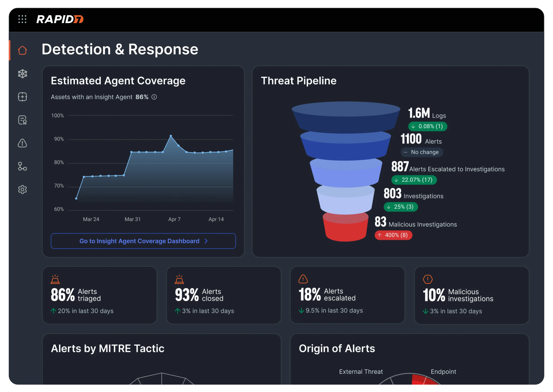553x392 pixels.
Task: Click the Investigations funnel segment
Action: (x=346, y=200)
